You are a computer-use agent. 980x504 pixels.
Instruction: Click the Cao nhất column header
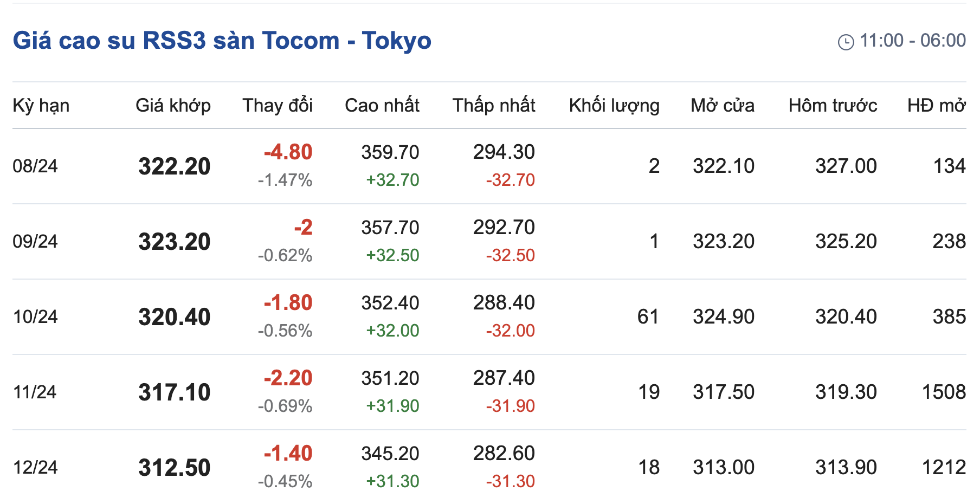[x=382, y=105]
